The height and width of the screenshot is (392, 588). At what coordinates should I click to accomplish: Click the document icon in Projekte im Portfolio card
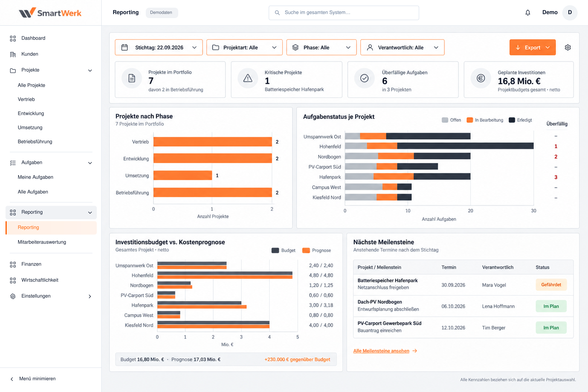pyautogui.click(x=132, y=78)
